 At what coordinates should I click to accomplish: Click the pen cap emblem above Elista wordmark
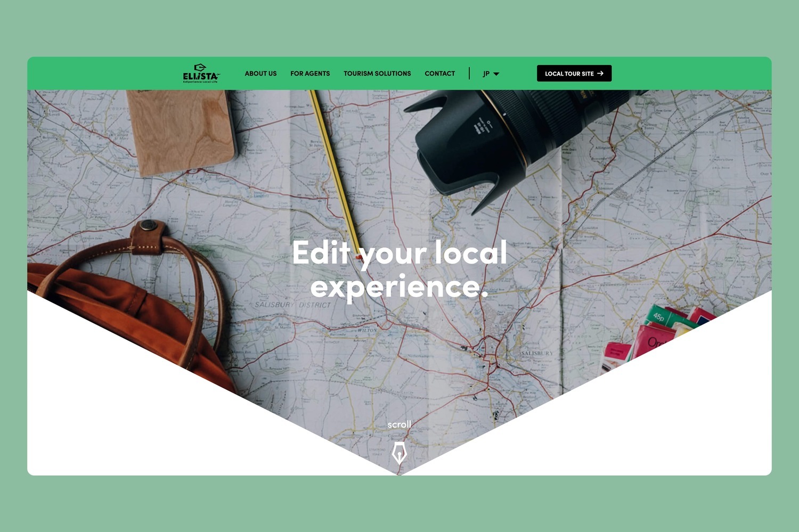tap(200, 67)
